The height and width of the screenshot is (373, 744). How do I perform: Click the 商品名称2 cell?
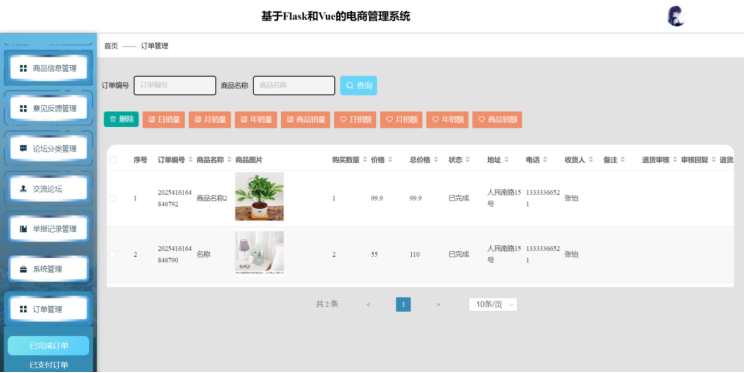click(x=212, y=198)
